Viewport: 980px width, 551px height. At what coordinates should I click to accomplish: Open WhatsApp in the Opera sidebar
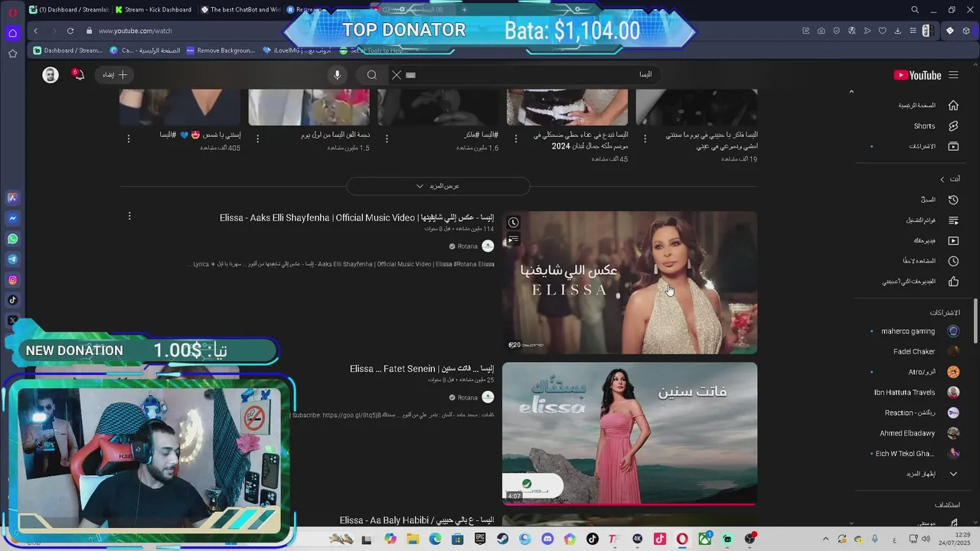(x=12, y=239)
